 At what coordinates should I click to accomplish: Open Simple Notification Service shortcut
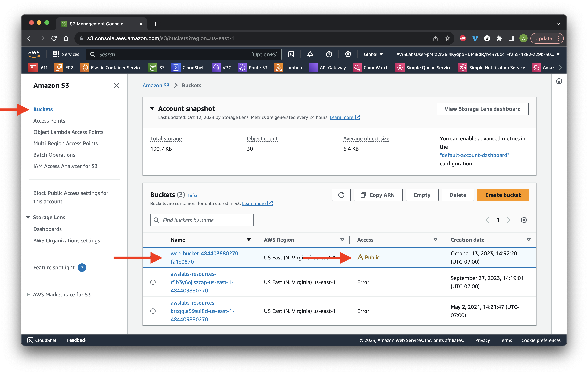pos(491,68)
